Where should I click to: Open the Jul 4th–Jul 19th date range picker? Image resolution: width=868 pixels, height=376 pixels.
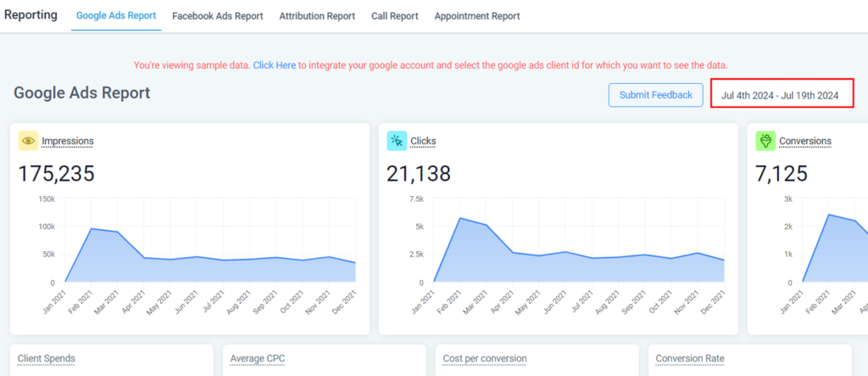pyautogui.click(x=780, y=95)
